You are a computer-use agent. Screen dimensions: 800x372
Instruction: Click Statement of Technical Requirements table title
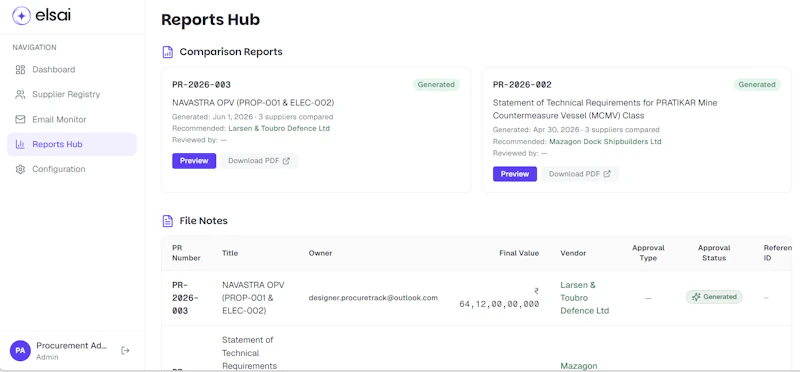click(249, 353)
